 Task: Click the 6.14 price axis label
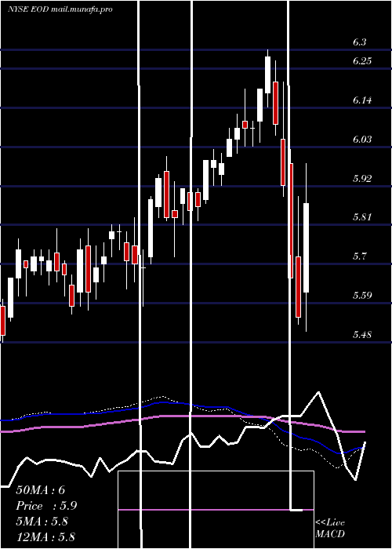(x=362, y=100)
